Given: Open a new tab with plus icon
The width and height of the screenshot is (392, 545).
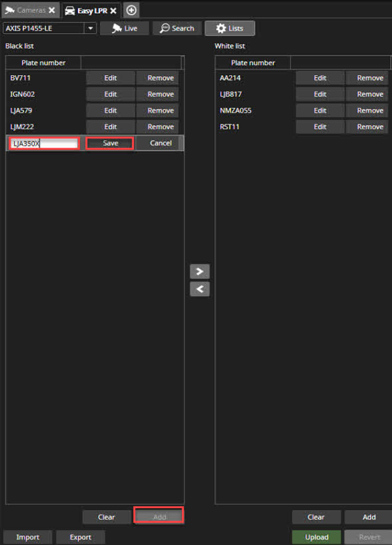Looking at the screenshot, I should [132, 10].
